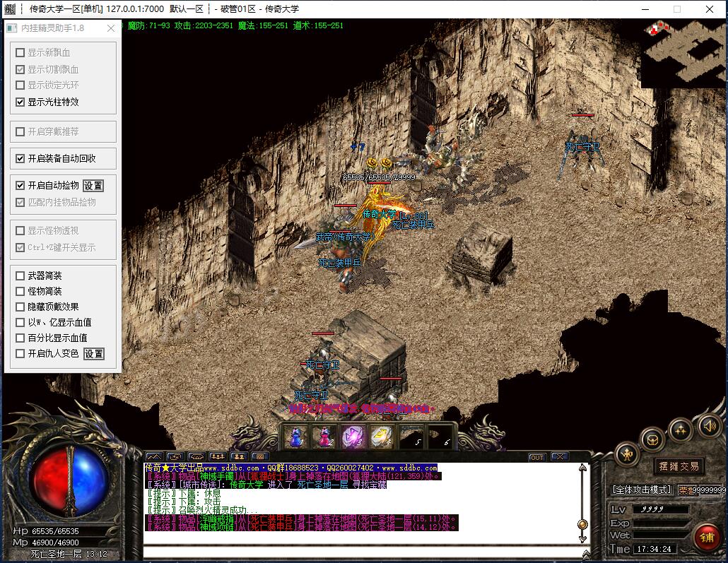This screenshot has width=728, height=563.
Task: Open the character warrior round icon
Action: (x=627, y=455)
